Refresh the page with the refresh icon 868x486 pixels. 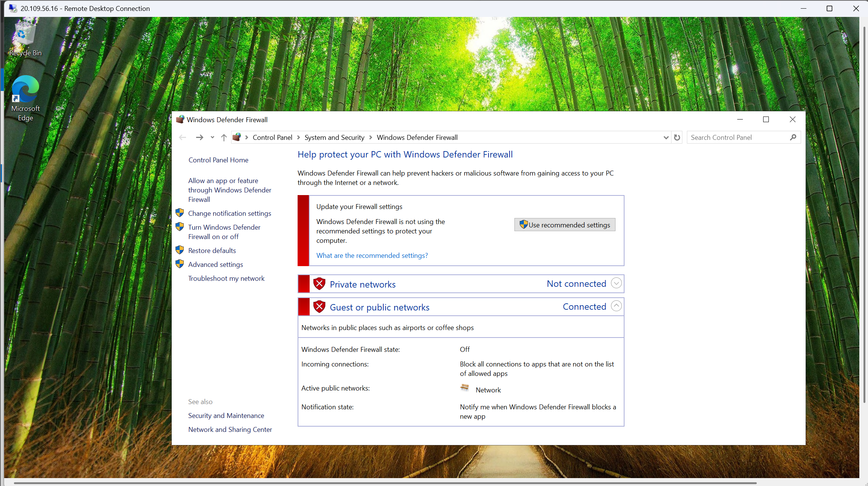point(677,137)
